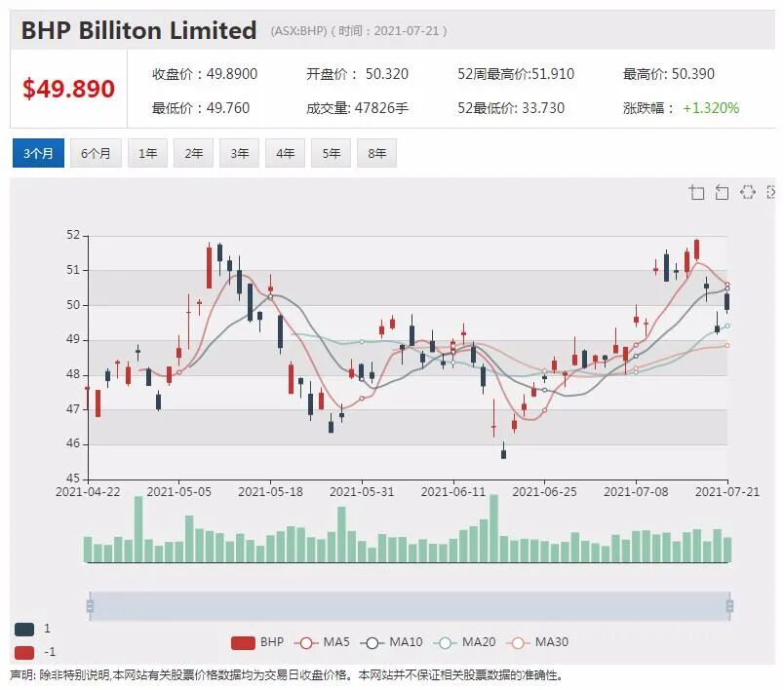Click the BHP Billiton Limited title

click(138, 30)
